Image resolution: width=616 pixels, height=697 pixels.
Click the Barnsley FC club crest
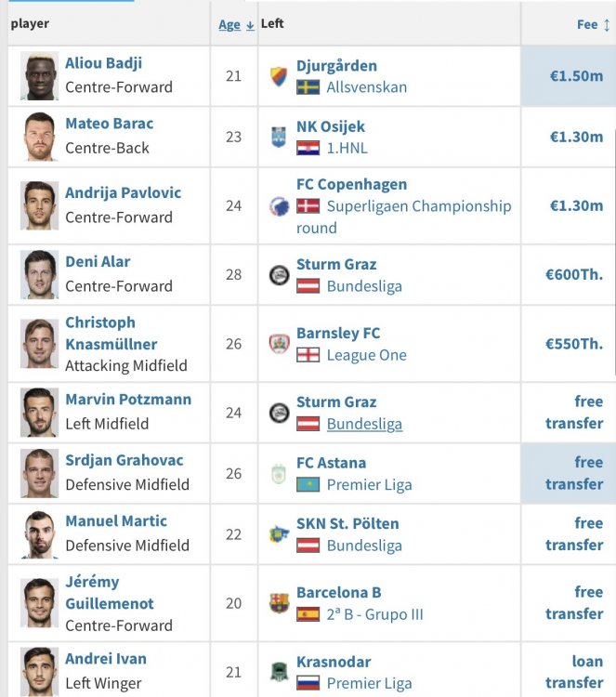tap(278, 344)
